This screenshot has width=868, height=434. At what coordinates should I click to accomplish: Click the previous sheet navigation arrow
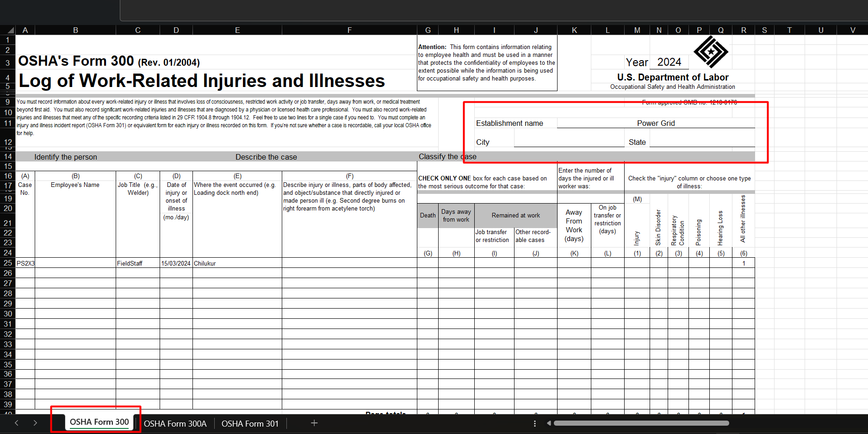click(17, 423)
